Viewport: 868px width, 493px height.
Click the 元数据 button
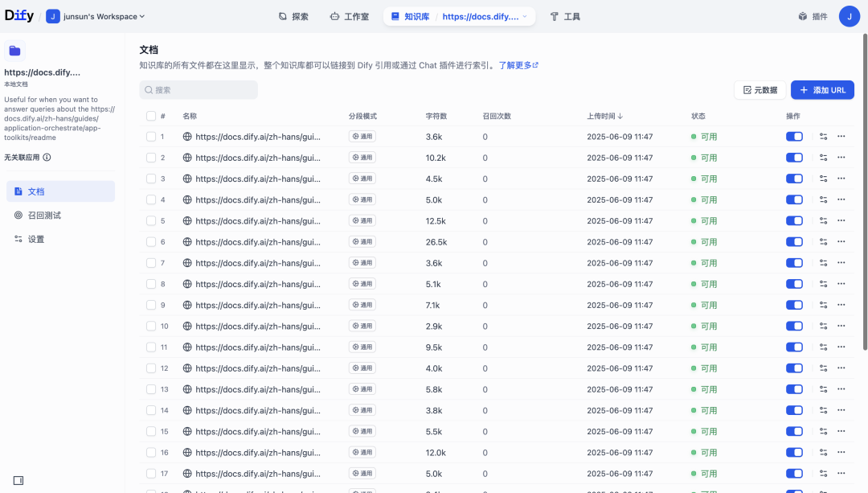(x=759, y=89)
